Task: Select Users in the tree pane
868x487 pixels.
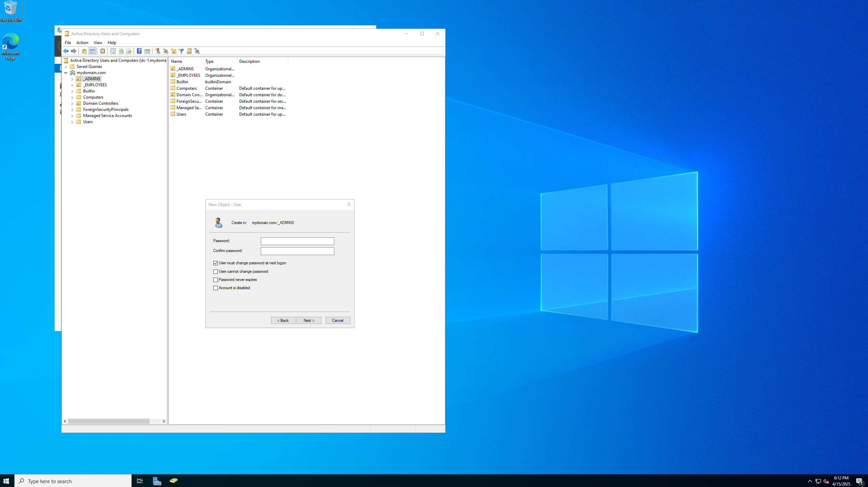Action: [x=88, y=122]
